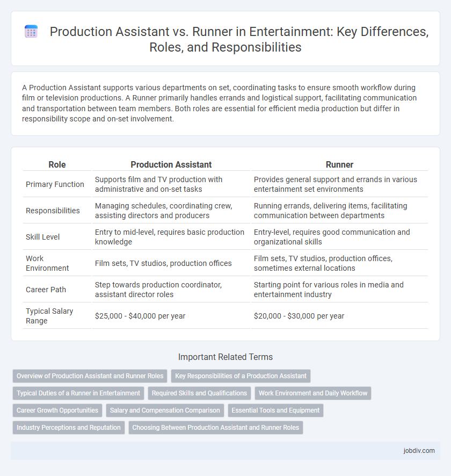Click 'Step towards production coordinator' cell

(x=171, y=290)
